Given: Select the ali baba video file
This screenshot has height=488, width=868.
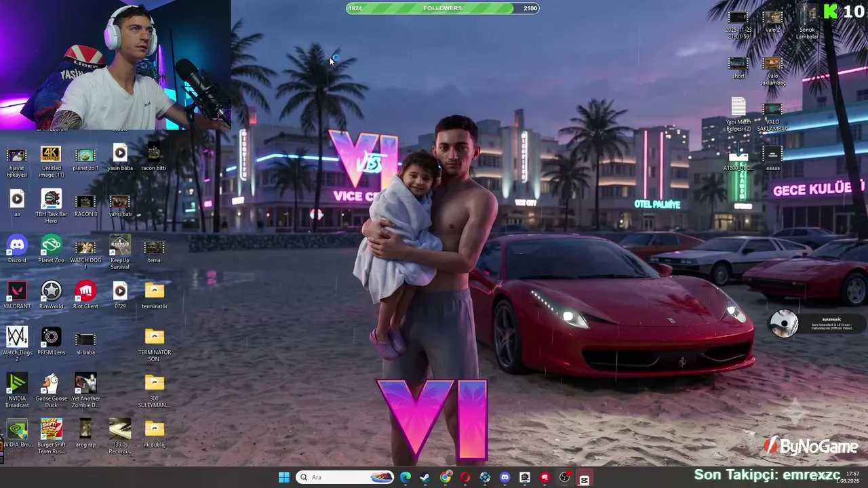Looking at the screenshot, I should coord(85,343).
